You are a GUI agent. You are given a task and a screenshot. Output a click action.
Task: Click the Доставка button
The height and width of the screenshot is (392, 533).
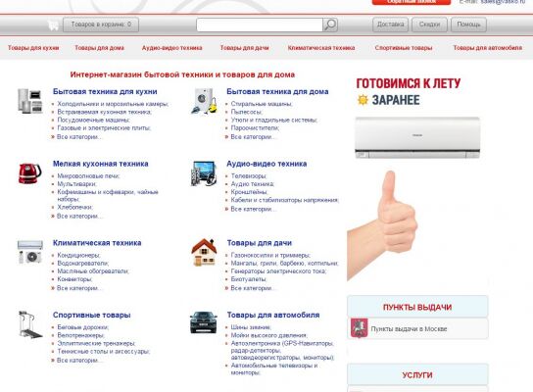point(390,24)
